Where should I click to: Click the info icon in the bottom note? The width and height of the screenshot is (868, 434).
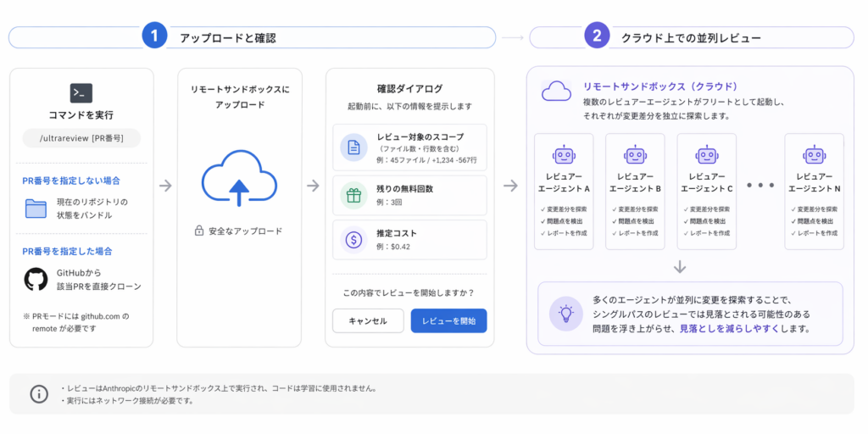tap(39, 394)
